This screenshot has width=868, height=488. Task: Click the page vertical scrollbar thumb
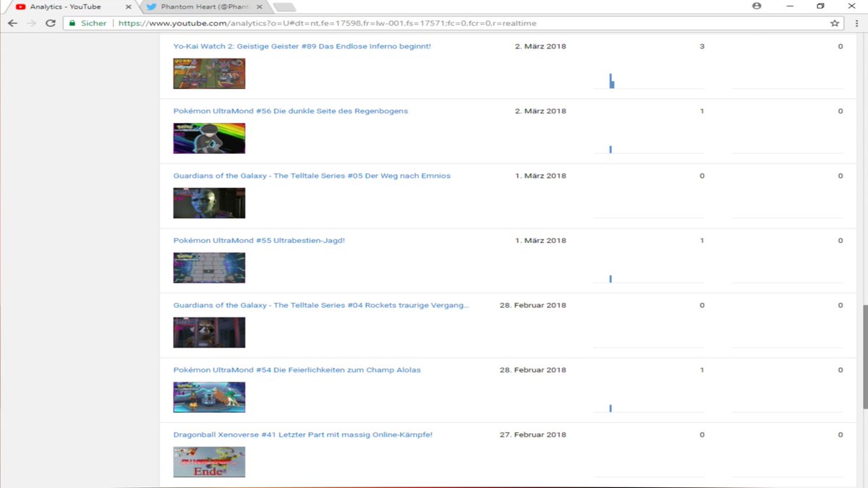(864, 357)
